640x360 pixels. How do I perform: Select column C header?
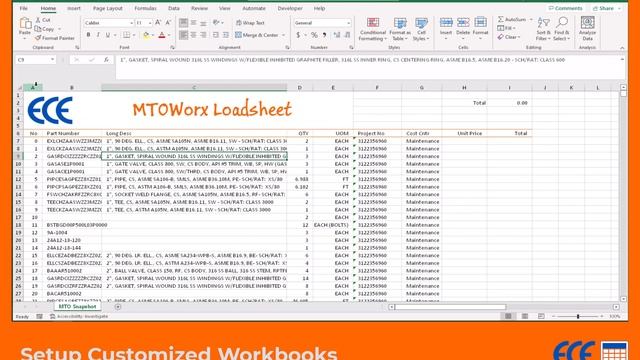pyautogui.click(x=194, y=87)
